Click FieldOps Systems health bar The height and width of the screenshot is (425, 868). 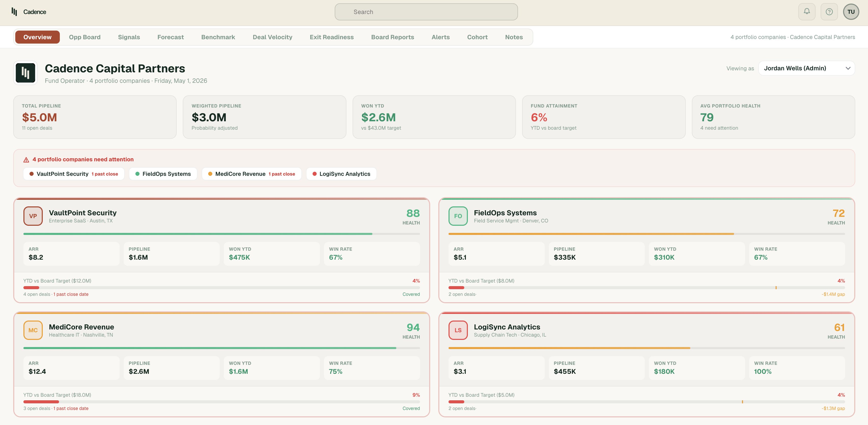[647, 234]
